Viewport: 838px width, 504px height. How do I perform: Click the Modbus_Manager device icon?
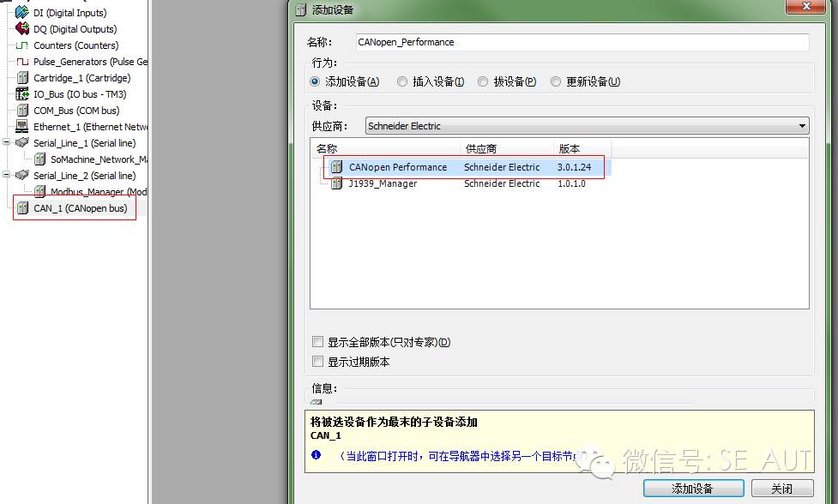click(x=39, y=192)
